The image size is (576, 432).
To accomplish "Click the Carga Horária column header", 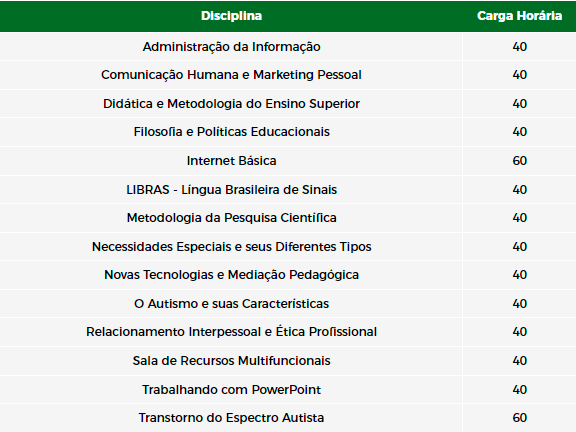I will (x=519, y=16).
